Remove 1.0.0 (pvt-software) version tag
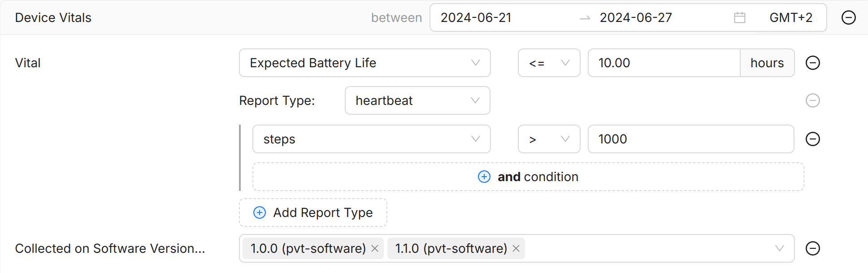This screenshot has width=868, height=273. pos(375,248)
